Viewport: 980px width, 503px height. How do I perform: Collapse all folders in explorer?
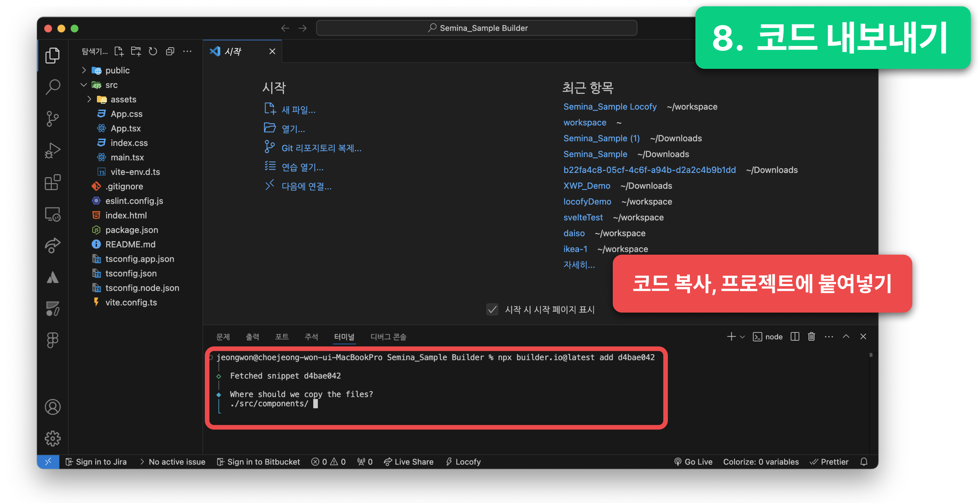170,51
